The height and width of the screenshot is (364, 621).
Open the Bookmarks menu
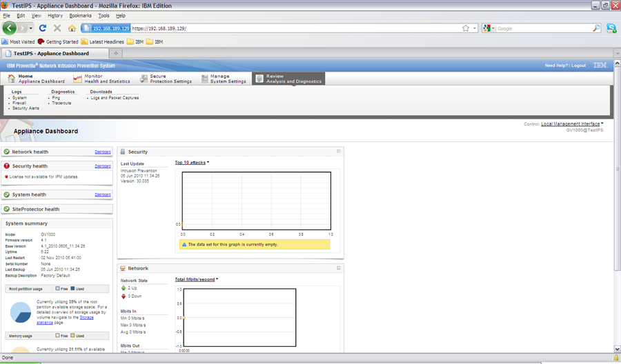81,15
